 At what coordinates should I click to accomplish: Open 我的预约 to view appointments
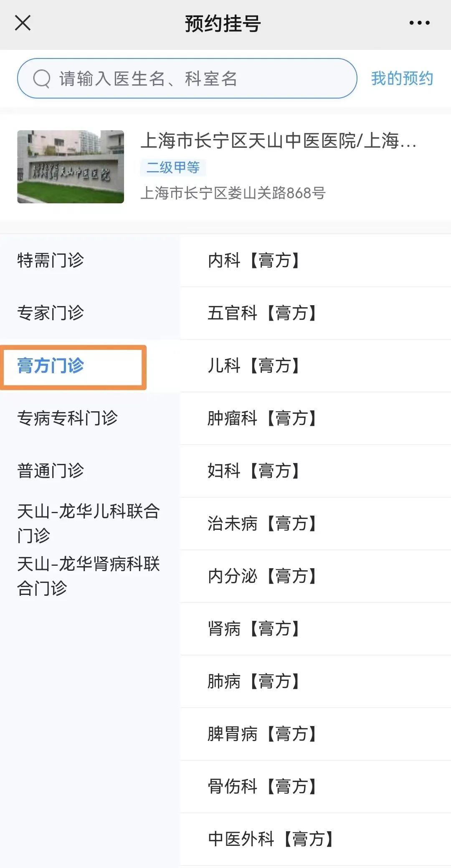pyautogui.click(x=402, y=78)
